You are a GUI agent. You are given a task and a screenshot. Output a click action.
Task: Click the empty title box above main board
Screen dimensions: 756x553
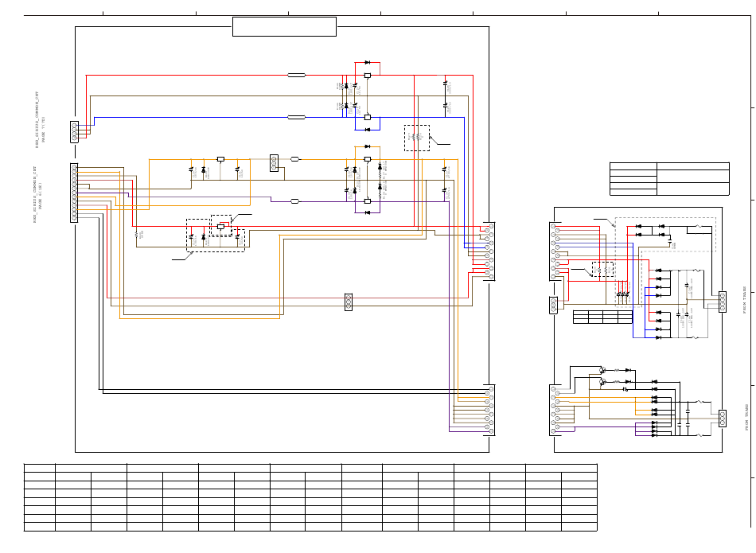click(x=284, y=26)
